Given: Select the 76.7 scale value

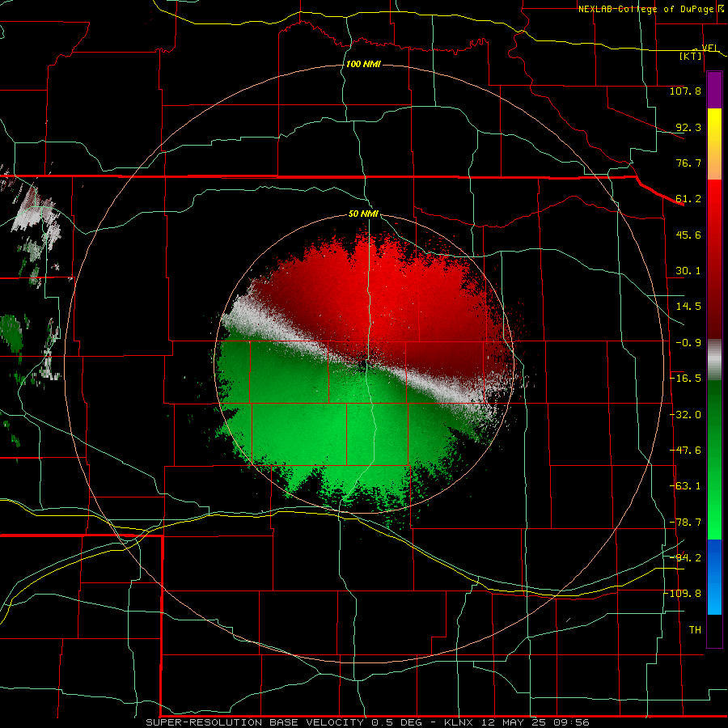Looking at the screenshot, I should tap(688, 163).
